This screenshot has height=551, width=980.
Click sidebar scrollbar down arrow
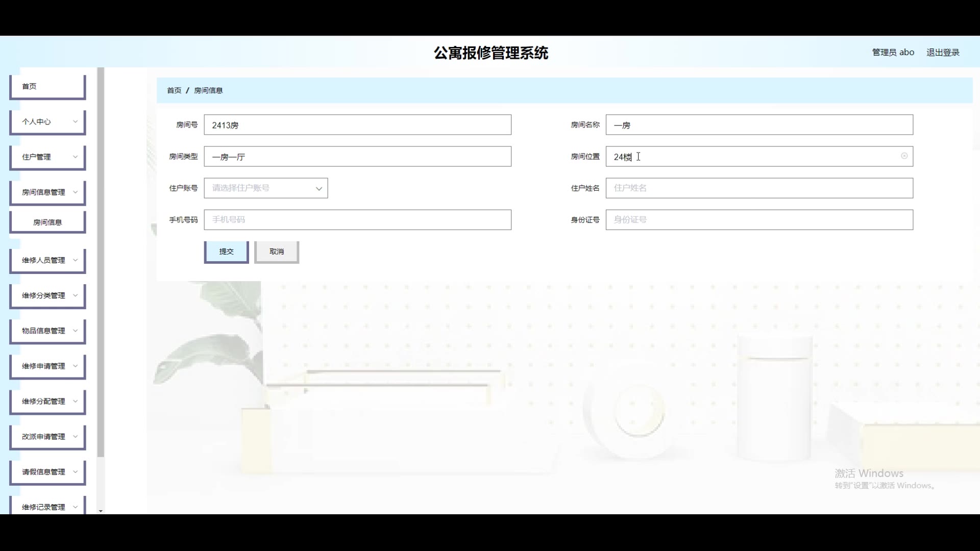[101, 511]
